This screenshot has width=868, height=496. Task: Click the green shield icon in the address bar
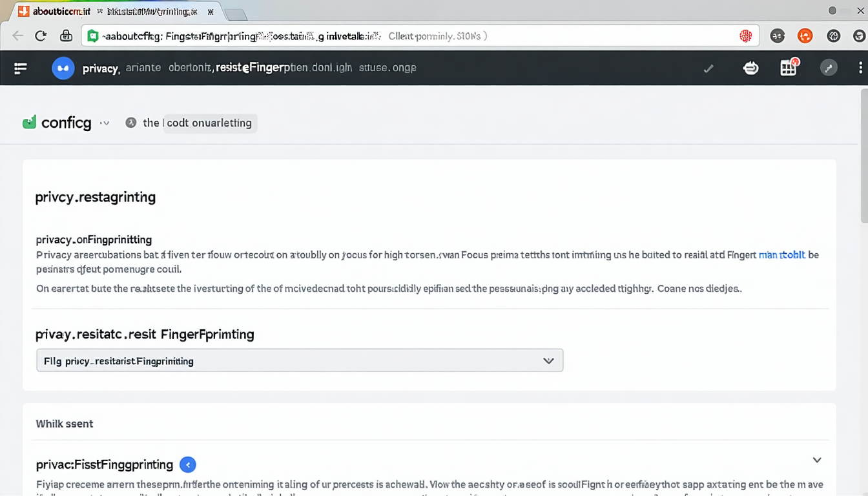click(92, 36)
